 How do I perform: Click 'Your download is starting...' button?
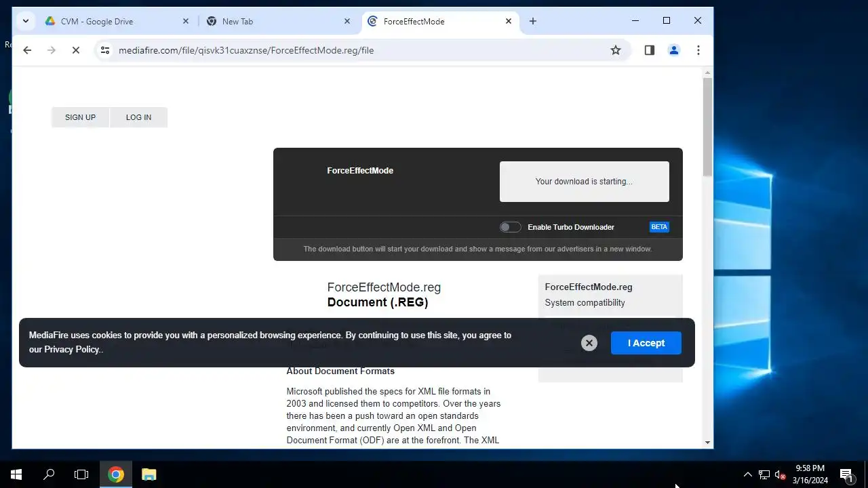click(584, 182)
